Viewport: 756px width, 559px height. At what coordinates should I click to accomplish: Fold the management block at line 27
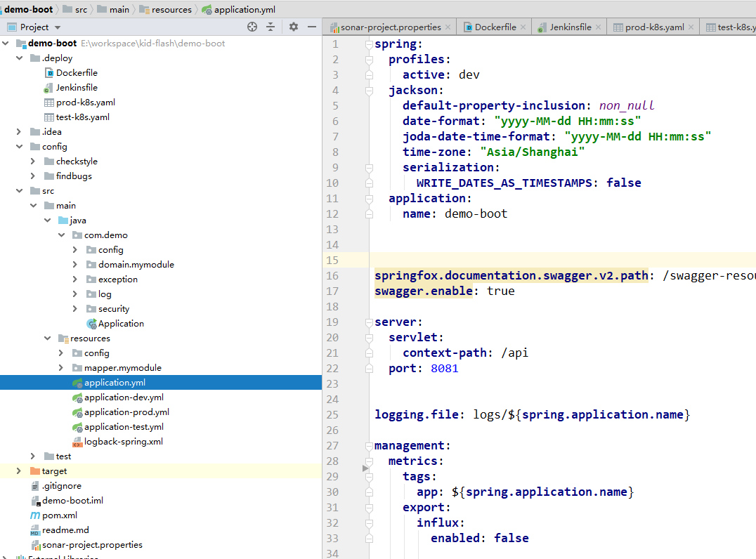click(x=369, y=446)
